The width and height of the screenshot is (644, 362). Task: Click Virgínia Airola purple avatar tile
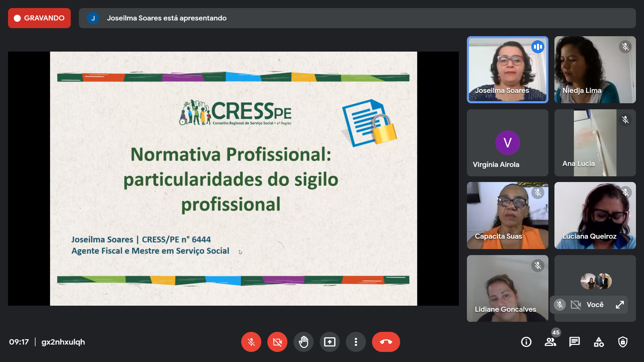(x=507, y=143)
